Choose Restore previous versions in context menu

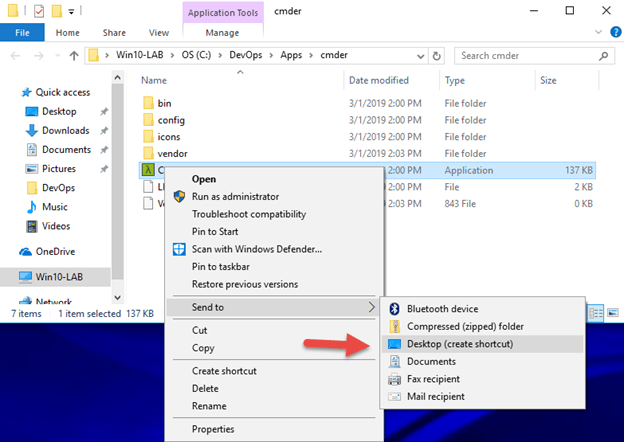coord(245,284)
